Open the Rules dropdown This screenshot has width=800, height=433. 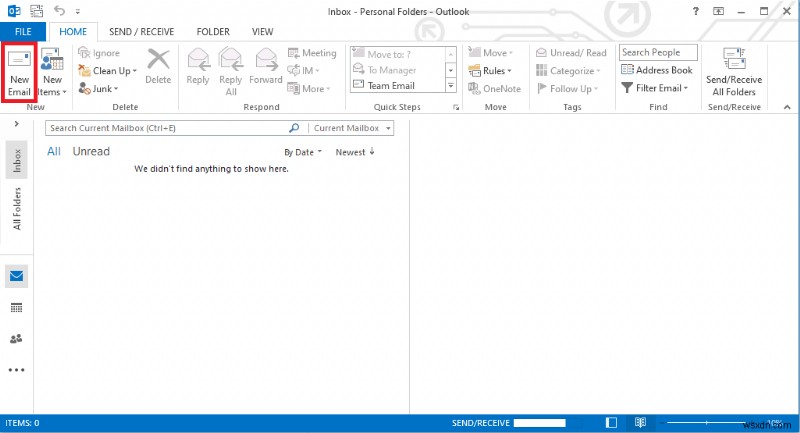coord(490,71)
